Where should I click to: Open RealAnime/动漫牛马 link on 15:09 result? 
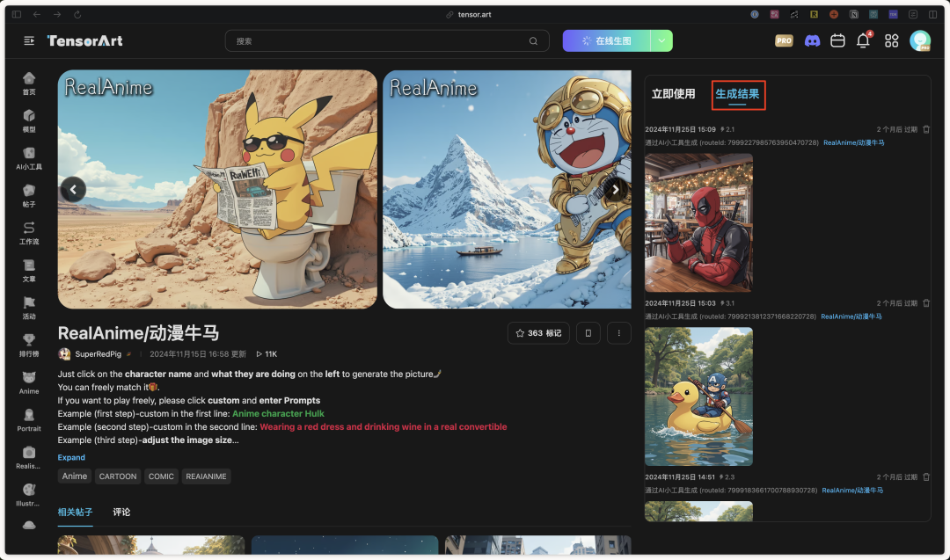click(853, 143)
